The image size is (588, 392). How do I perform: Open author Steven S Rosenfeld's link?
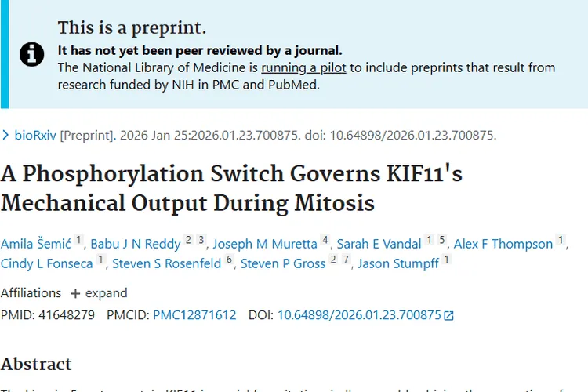[x=167, y=263]
